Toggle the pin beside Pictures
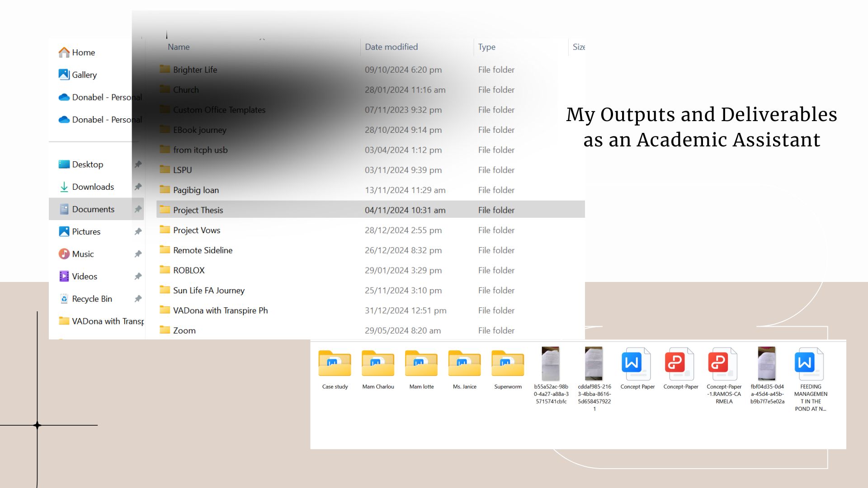868x488 pixels. tap(138, 232)
